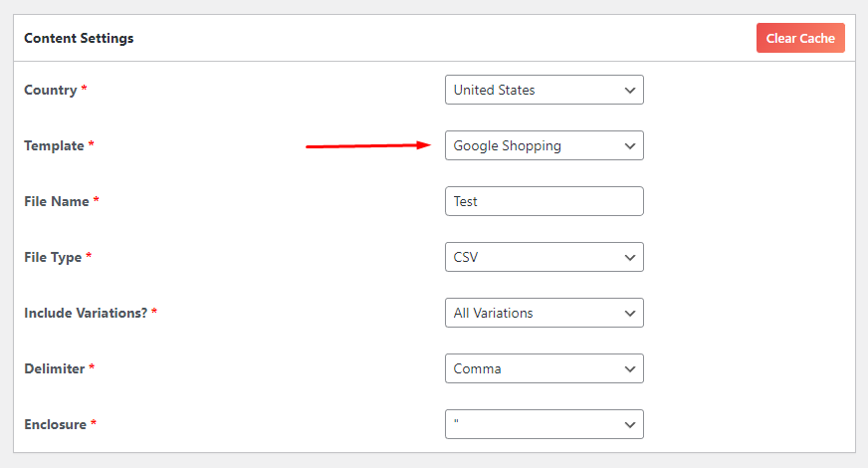The width and height of the screenshot is (868, 468).
Task: Click the Delimiter label text
Action: click(54, 368)
